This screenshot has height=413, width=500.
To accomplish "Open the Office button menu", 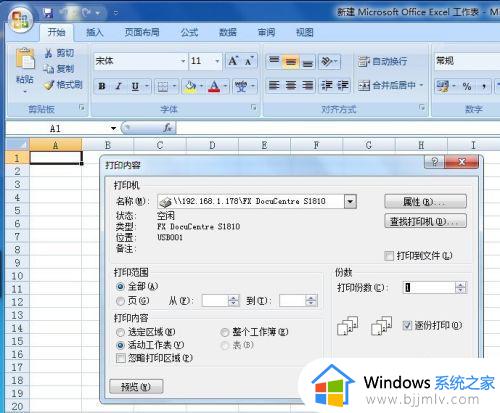I will [x=20, y=19].
